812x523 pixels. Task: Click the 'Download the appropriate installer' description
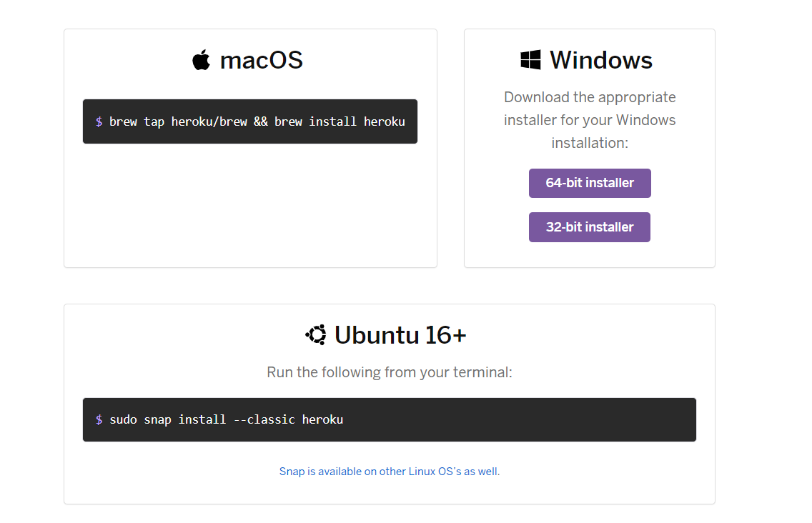click(x=590, y=120)
